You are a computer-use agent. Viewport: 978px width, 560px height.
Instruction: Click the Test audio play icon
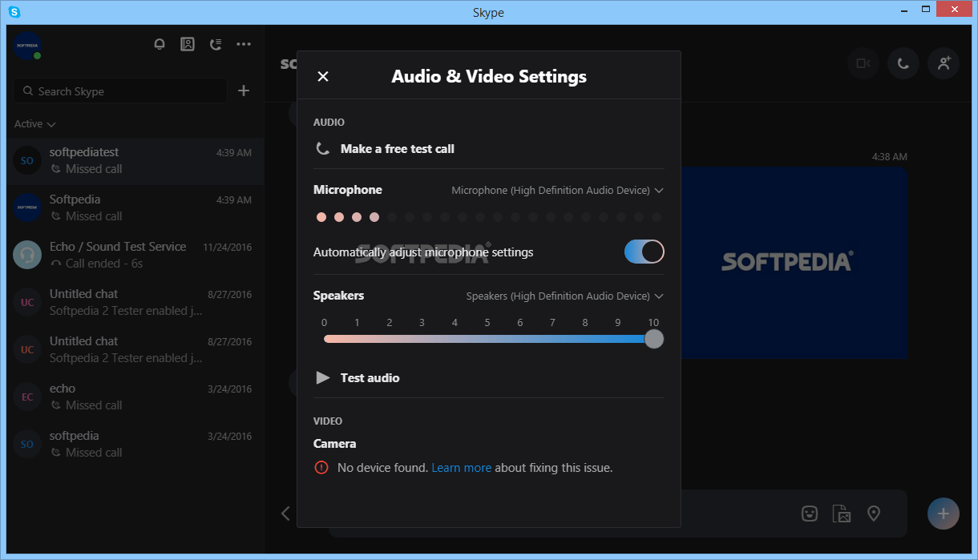(x=323, y=377)
